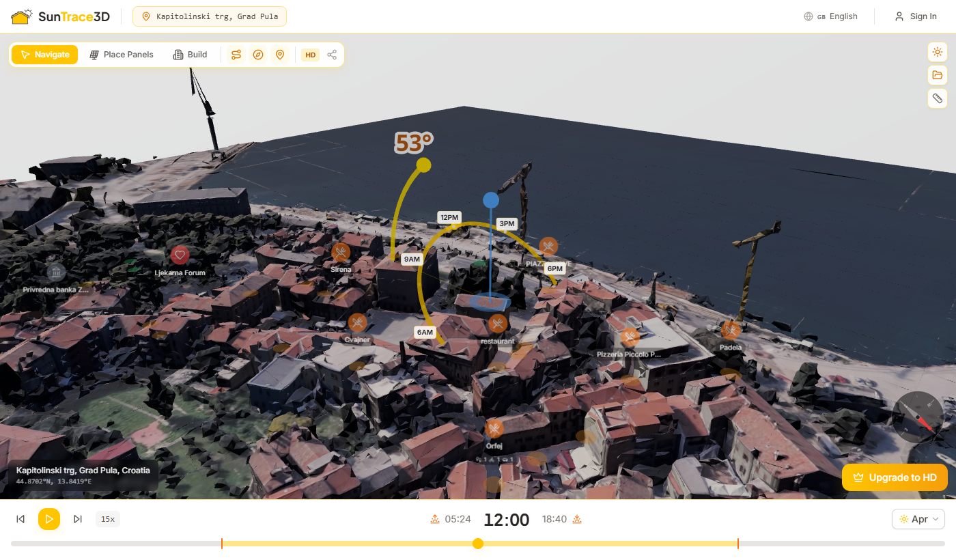Click the Sign In link
The image size is (956, 560).
point(916,16)
